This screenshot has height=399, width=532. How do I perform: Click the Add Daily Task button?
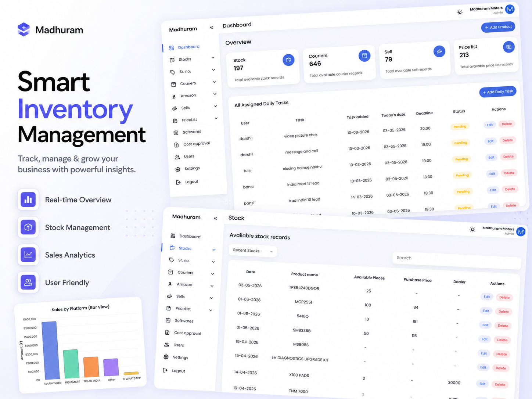click(x=498, y=92)
